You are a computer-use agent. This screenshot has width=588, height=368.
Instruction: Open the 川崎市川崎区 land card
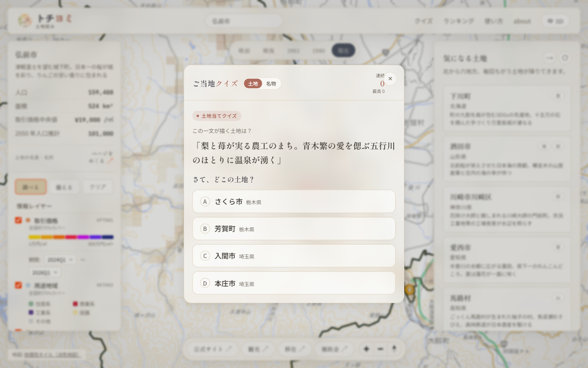[507, 209]
